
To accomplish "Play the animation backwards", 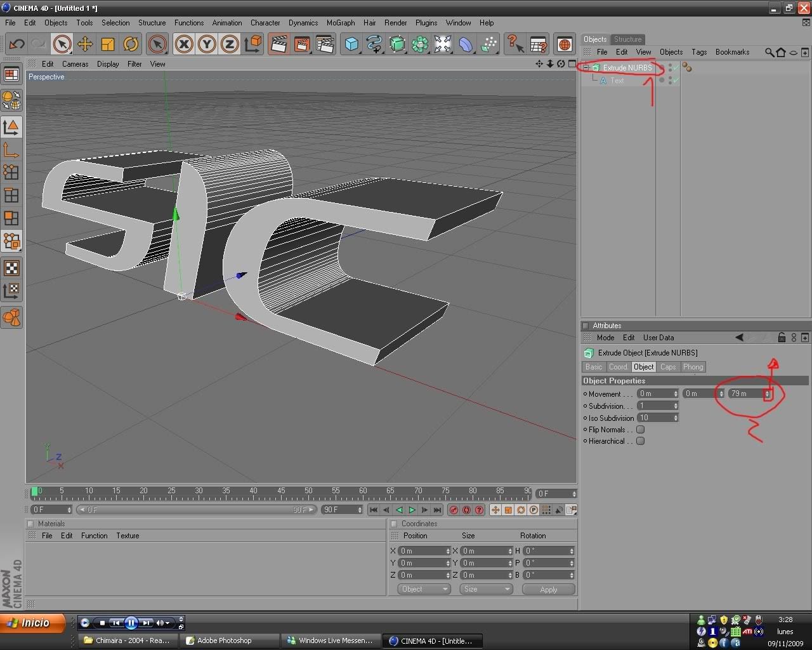I will (x=399, y=510).
